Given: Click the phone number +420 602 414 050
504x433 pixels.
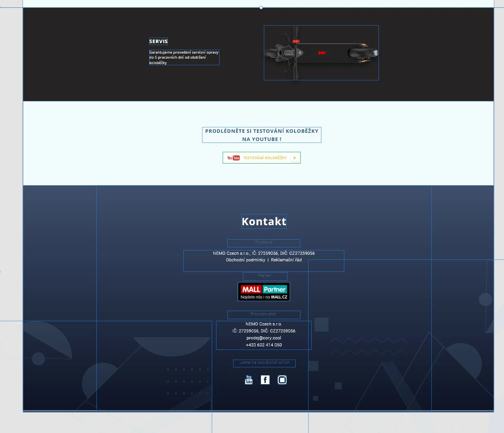Looking at the screenshot, I should pyautogui.click(x=264, y=345).
